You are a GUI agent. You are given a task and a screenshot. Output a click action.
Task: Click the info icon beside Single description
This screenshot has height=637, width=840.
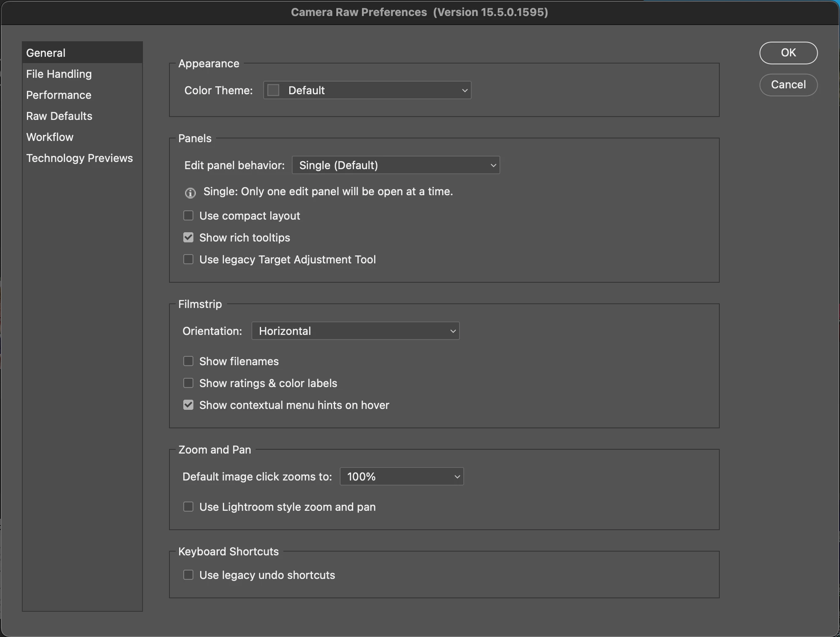pyautogui.click(x=190, y=193)
